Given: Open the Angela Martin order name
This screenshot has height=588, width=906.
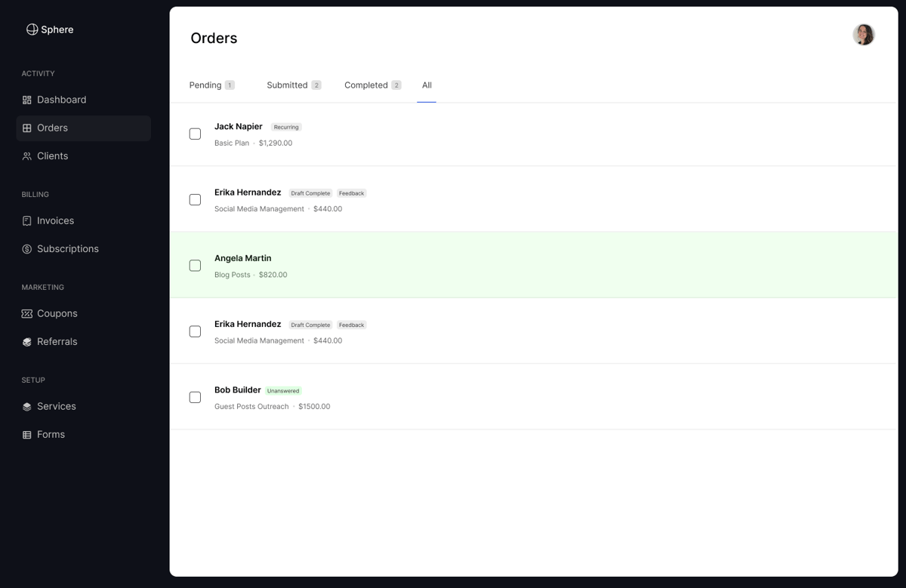Looking at the screenshot, I should tap(243, 258).
